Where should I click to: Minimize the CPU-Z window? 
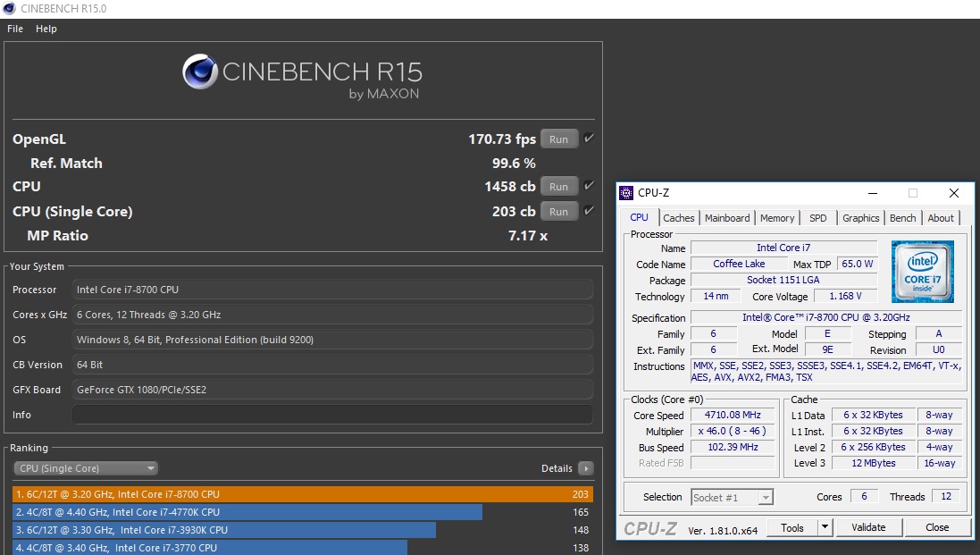point(873,193)
